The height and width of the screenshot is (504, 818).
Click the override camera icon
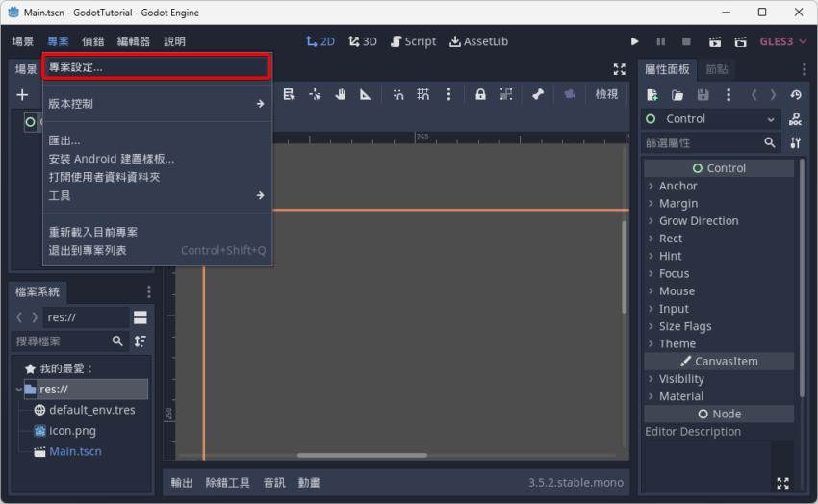[x=570, y=94]
